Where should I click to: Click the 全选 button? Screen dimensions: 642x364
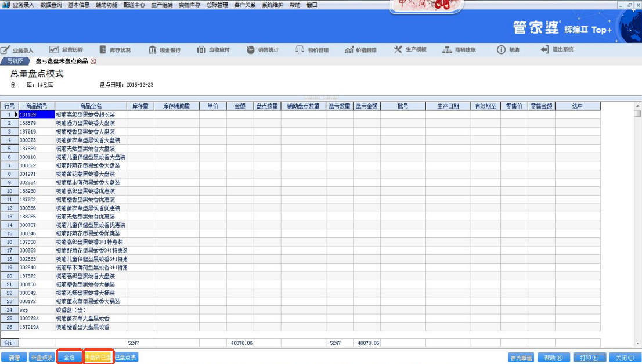(x=69, y=358)
